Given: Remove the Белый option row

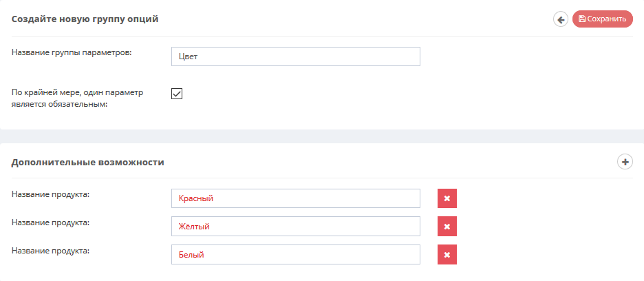Looking at the screenshot, I should (447, 255).
